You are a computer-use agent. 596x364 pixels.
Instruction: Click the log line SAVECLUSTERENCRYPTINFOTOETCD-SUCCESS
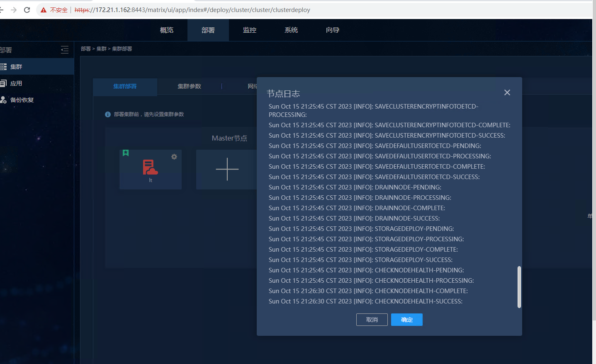(x=387, y=136)
